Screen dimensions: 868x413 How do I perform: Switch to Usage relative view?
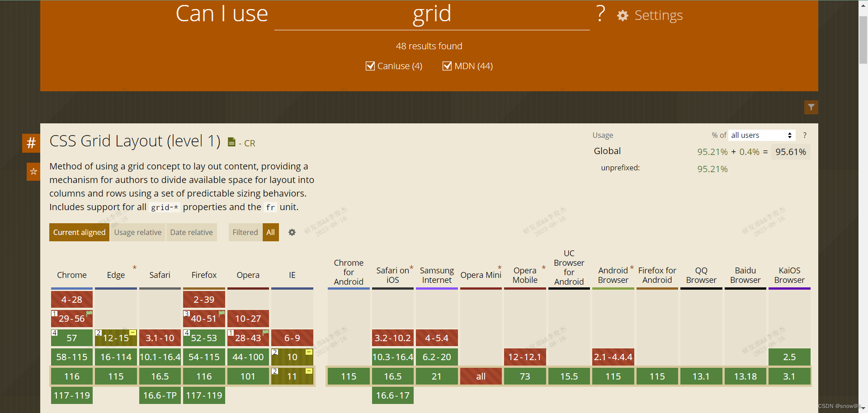(x=137, y=232)
